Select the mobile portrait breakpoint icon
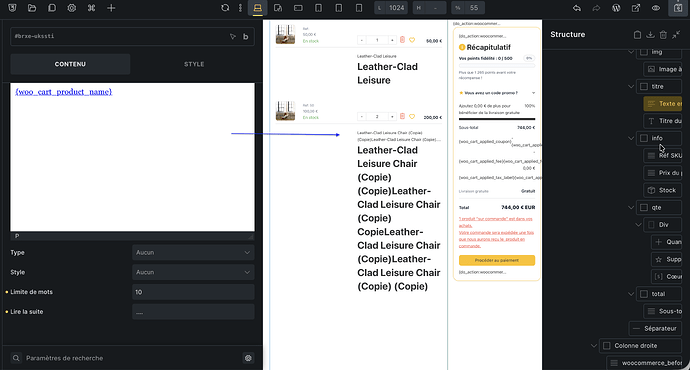The height and width of the screenshot is (370, 690). 359,8
